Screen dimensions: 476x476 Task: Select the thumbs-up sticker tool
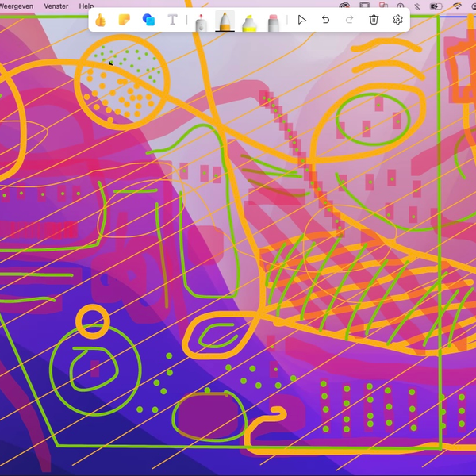[x=101, y=20]
